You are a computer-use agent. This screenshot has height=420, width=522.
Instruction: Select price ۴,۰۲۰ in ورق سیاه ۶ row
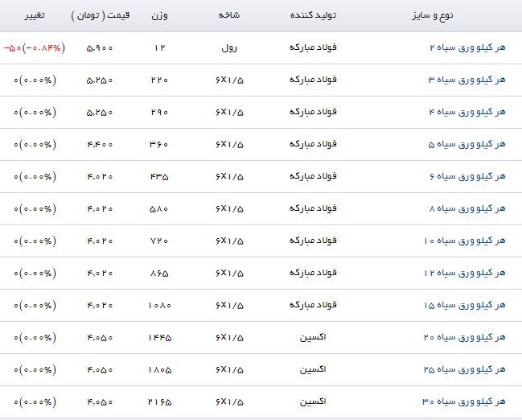[100, 177]
